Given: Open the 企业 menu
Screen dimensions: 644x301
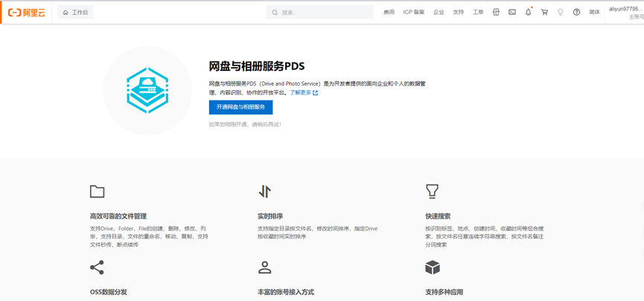Looking at the screenshot, I should tap(439, 13).
